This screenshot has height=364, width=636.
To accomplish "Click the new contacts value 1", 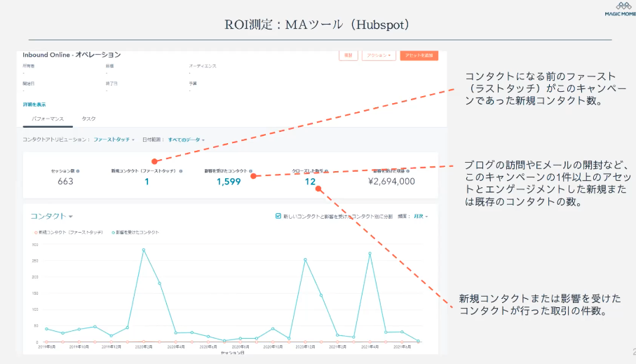I will click(x=147, y=182).
